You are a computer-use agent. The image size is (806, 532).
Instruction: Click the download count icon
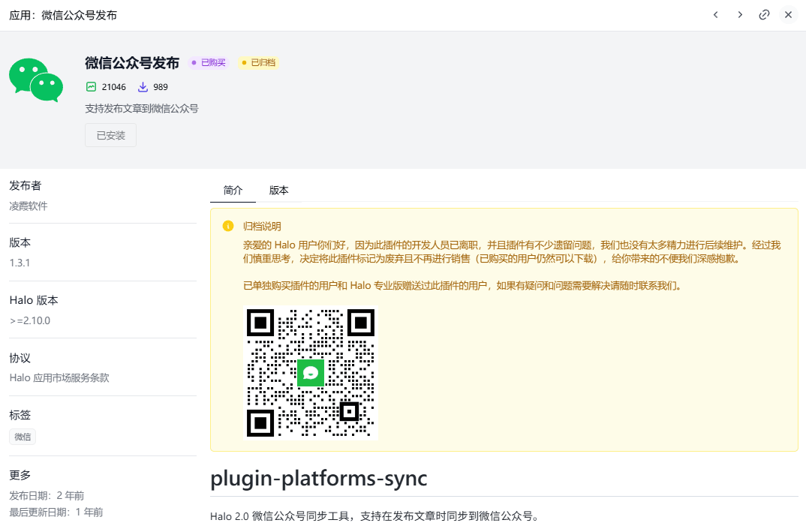click(x=143, y=87)
